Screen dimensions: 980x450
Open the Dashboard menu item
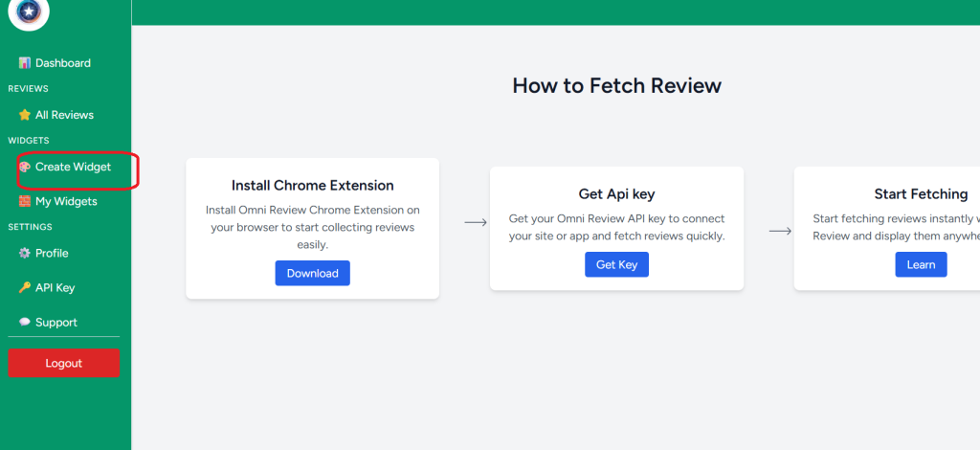point(63,63)
